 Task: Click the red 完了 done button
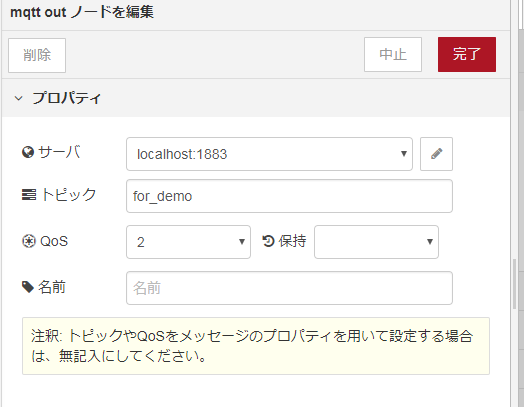pyautogui.click(x=467, y=54)
